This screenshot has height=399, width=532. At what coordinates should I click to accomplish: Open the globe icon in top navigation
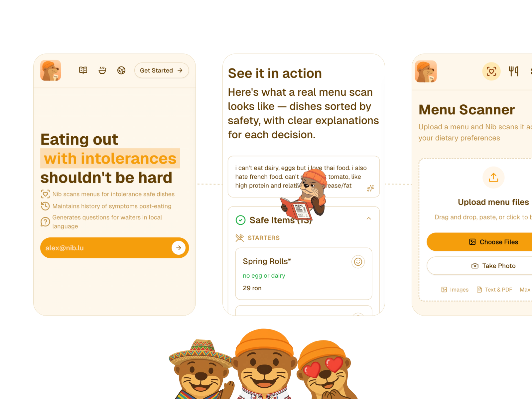pos(121,70)
